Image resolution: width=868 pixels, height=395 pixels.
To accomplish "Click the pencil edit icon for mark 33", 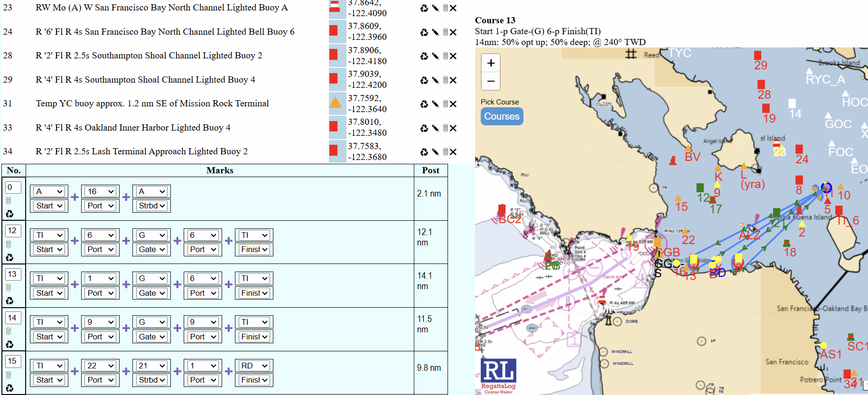I will [435, 128].
